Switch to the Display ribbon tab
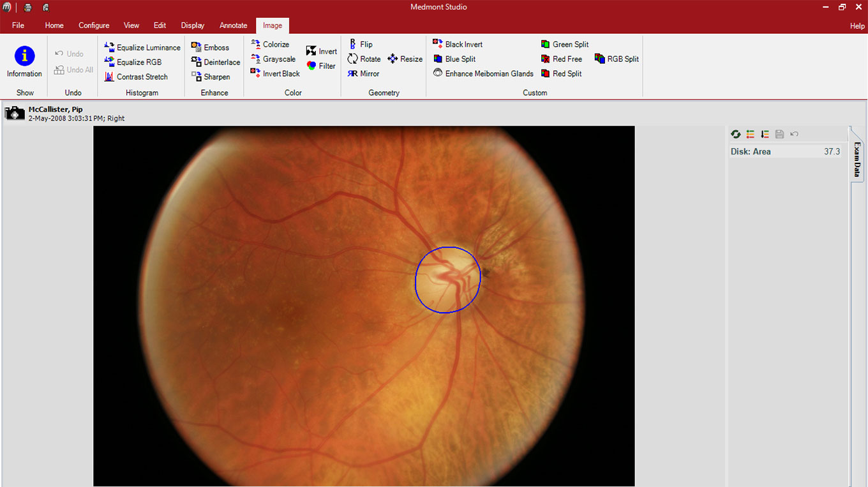This screenshot has width=868, height=487. point(193,26)
